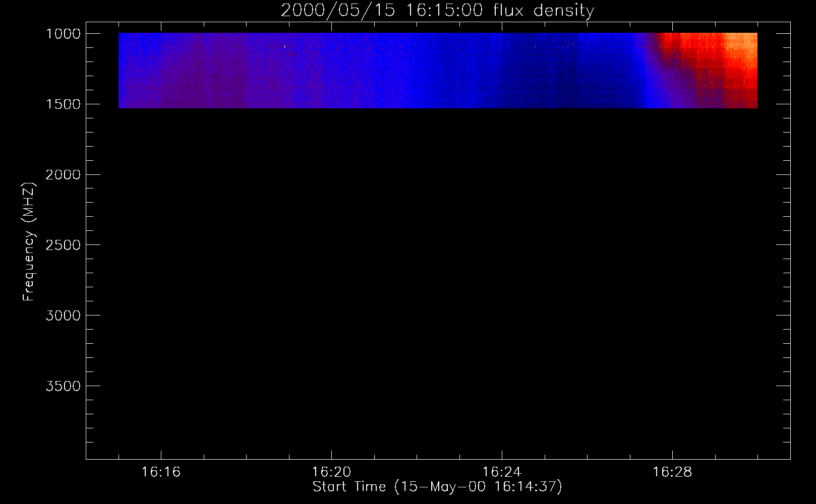
Task: Click the 2500 frequency tick label
Action: 63,245
